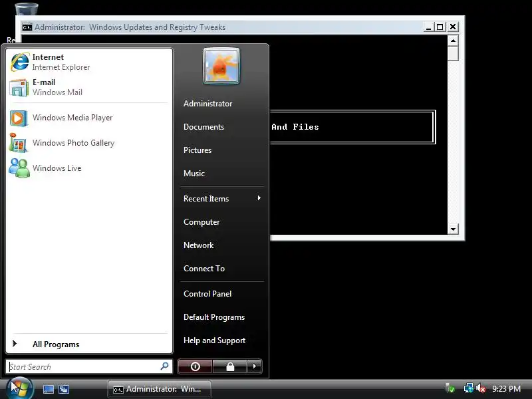Click the 9:23 PM clock
Screen dimensions: 532x399
[506, 389]
